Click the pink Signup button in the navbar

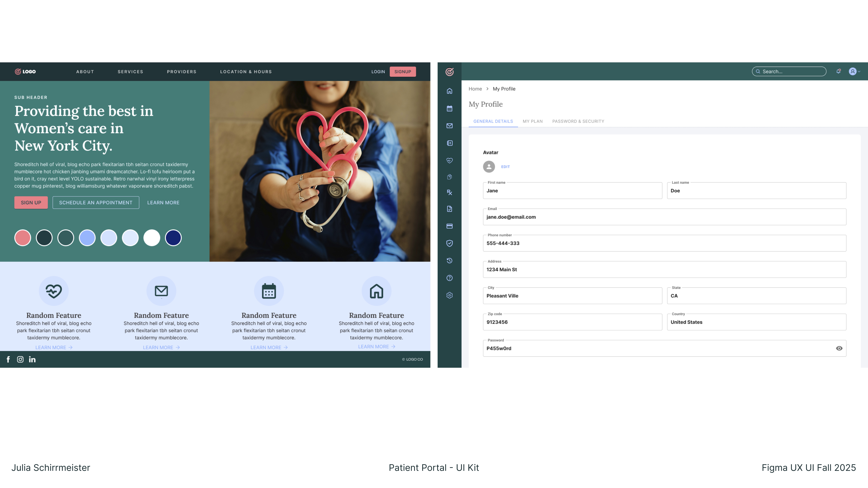[x=403, y=72]
